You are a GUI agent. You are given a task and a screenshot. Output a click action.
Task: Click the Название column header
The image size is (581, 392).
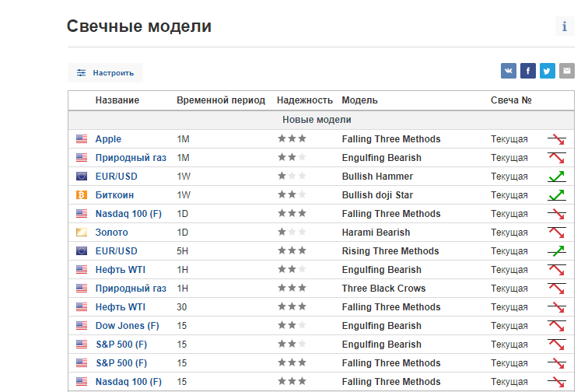coord(117,100)
